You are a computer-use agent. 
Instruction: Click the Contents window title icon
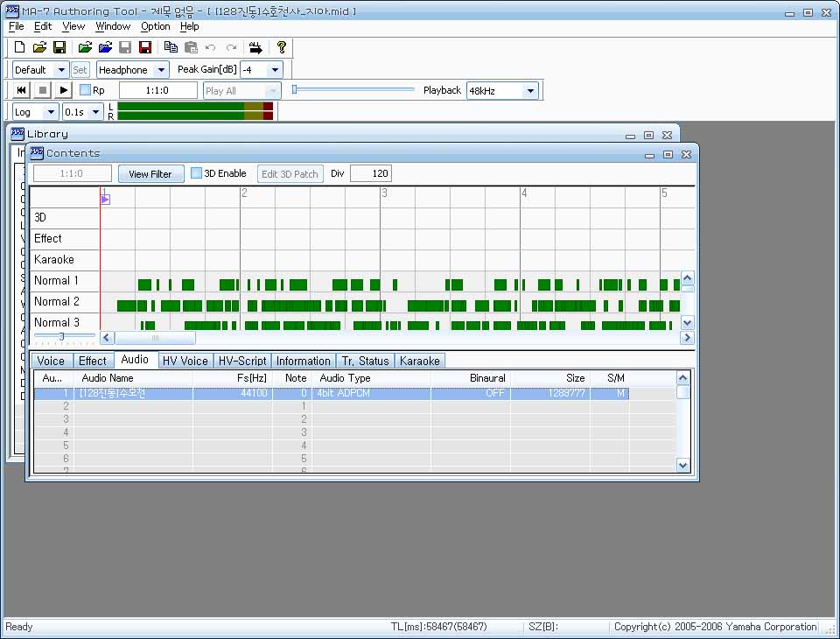click(x=37, y=153)
